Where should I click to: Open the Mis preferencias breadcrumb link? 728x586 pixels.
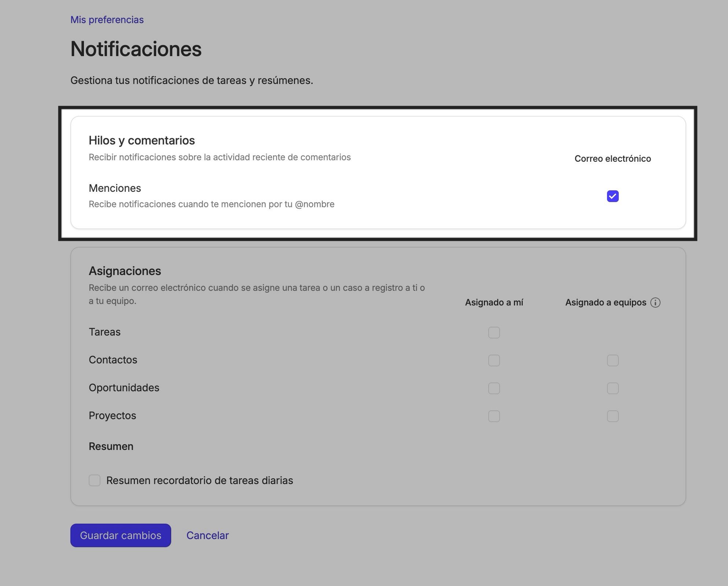click(107, 20)
